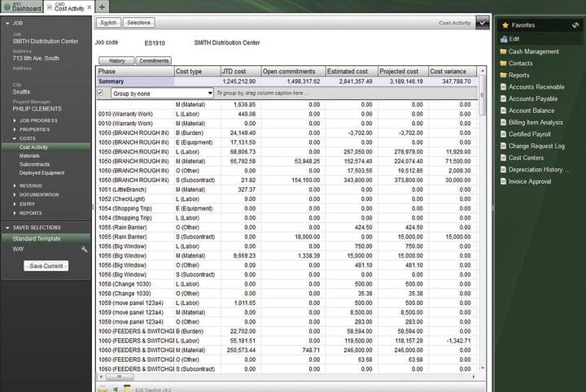The height and width of the screenshot is (392, 586).
Task: Expand the PROPERTIES tree node
Action: coord(15,129)
